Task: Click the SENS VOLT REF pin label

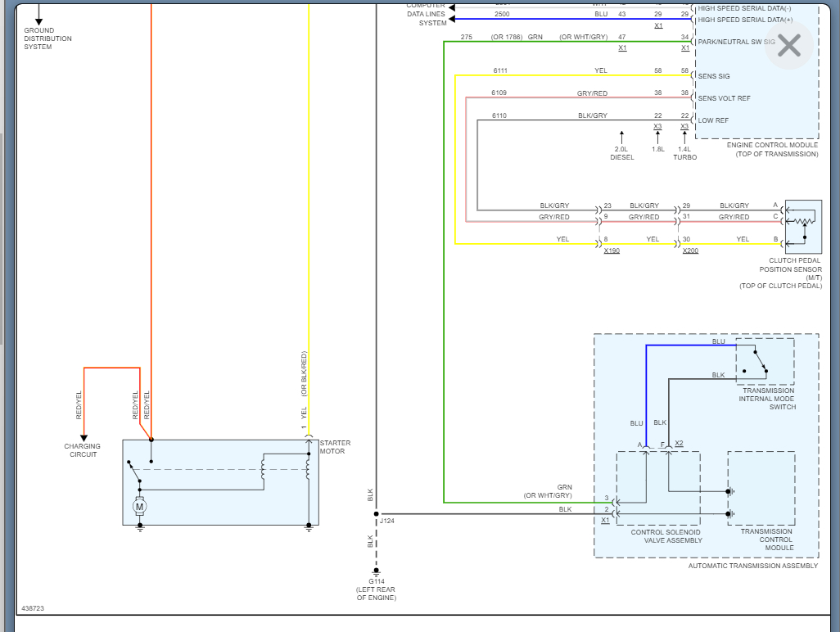Action: (x=724, y=98)
